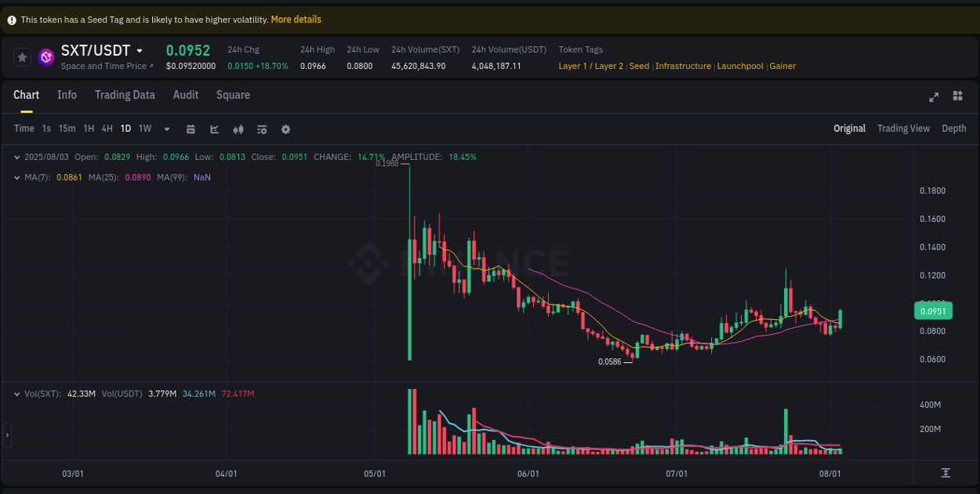This screenshot has width=980, height=494.
Task: Select the line chart type icon
Action: pyautogui.click(x=214, y=129)
